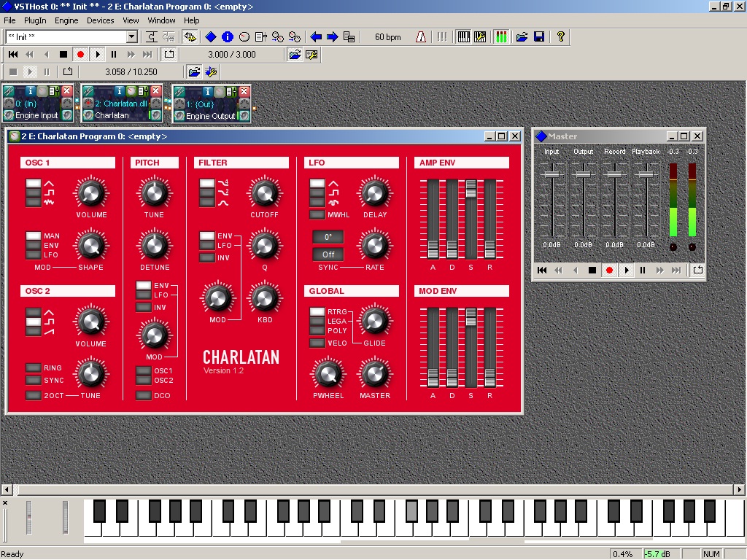Toggle the SYNC switch in OSC 2

[x=34, y=380]
